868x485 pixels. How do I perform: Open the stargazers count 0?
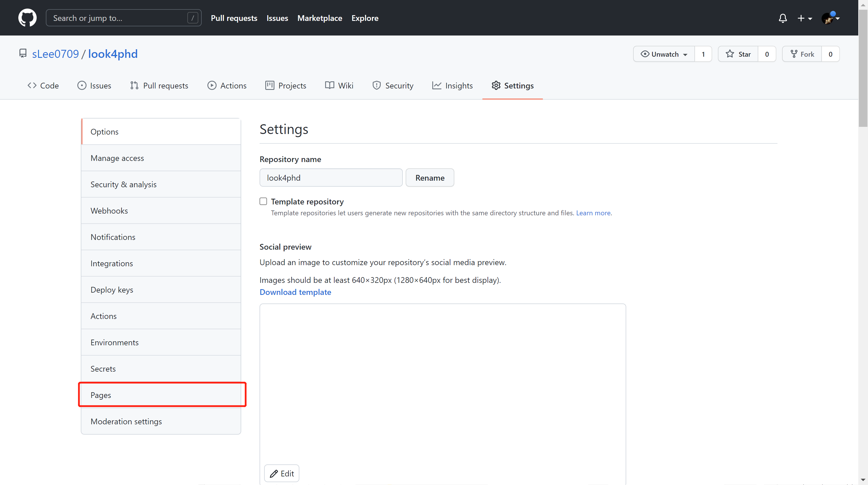(x=767, y=54)
